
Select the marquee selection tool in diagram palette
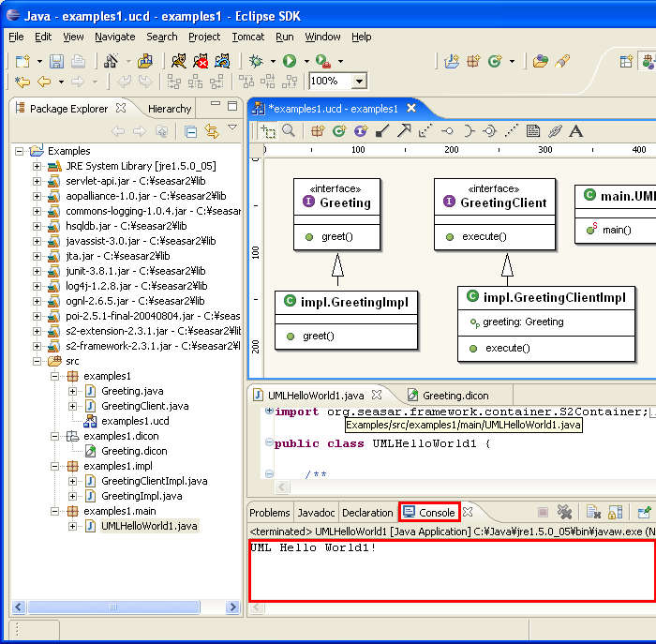pyautogui.click(x=268, y=131)
